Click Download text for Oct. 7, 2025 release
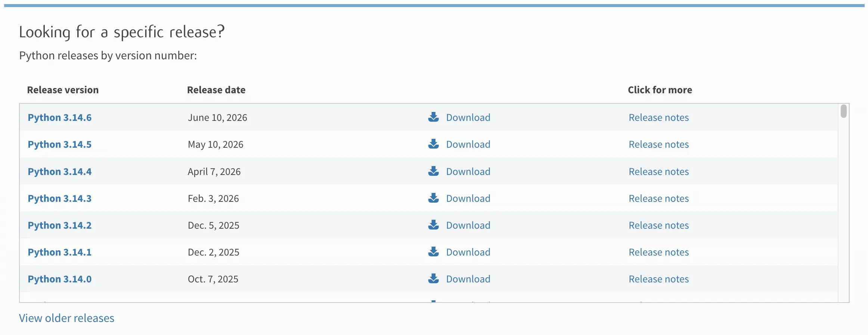 pyautogui.click(x=468, y=279)
